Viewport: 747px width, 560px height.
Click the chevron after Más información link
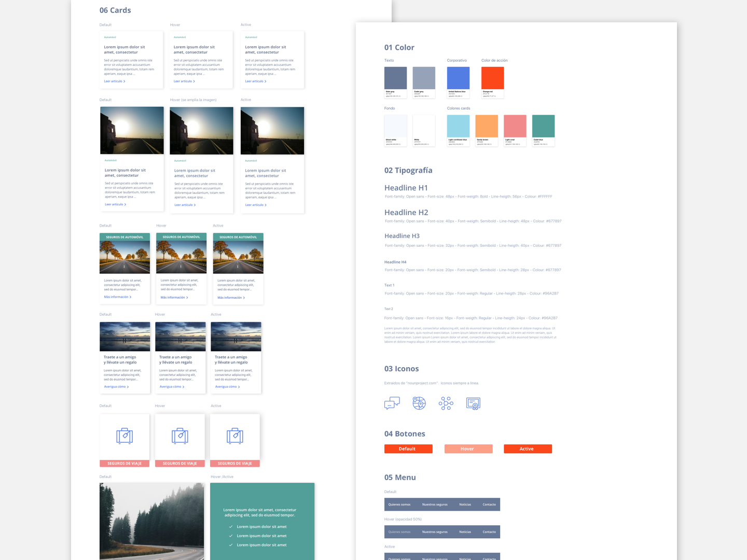(131, 297)
